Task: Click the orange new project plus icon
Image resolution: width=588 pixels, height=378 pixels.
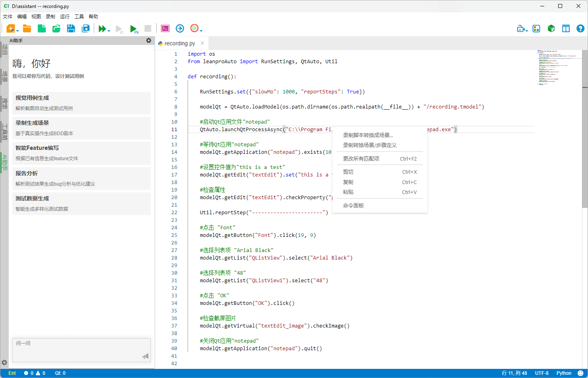Action: pos(11,28)
